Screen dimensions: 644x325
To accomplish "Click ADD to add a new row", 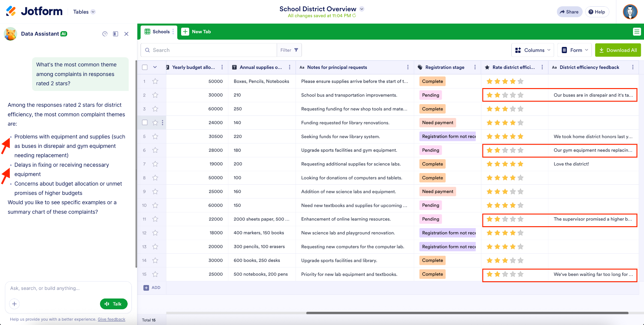I will click(152, 288).
